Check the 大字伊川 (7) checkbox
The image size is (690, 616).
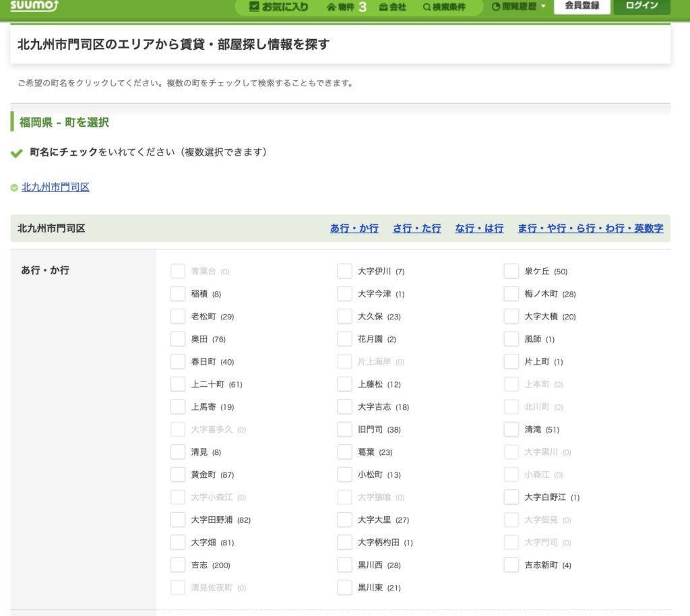[x=344, y=271]
